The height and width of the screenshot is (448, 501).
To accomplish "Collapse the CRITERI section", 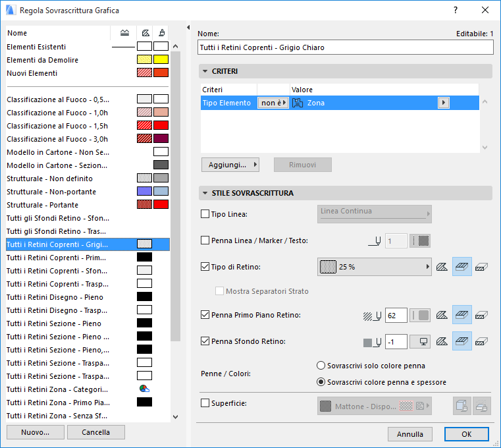I will (205, 71).
